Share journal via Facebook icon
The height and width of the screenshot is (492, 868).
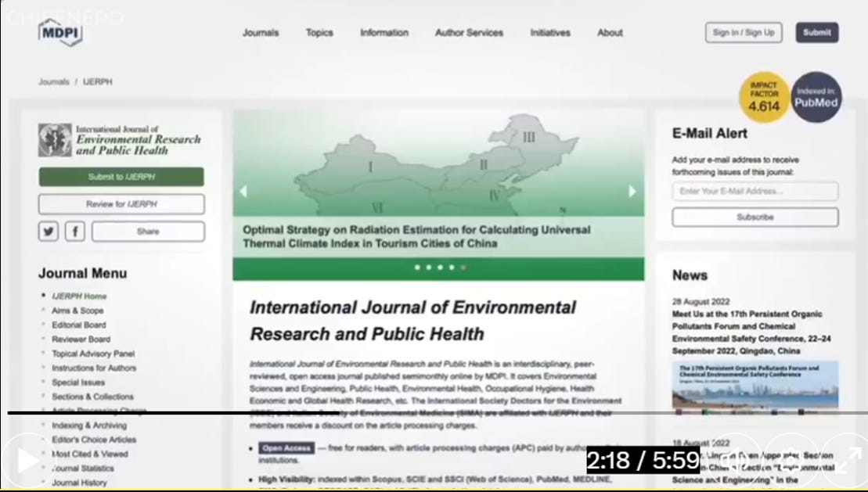pyautogui.click(x=74, y=232)
